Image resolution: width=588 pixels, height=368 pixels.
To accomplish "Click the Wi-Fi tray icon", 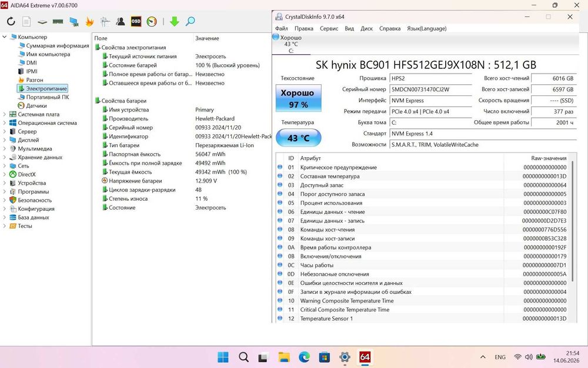I will [517, 357].
